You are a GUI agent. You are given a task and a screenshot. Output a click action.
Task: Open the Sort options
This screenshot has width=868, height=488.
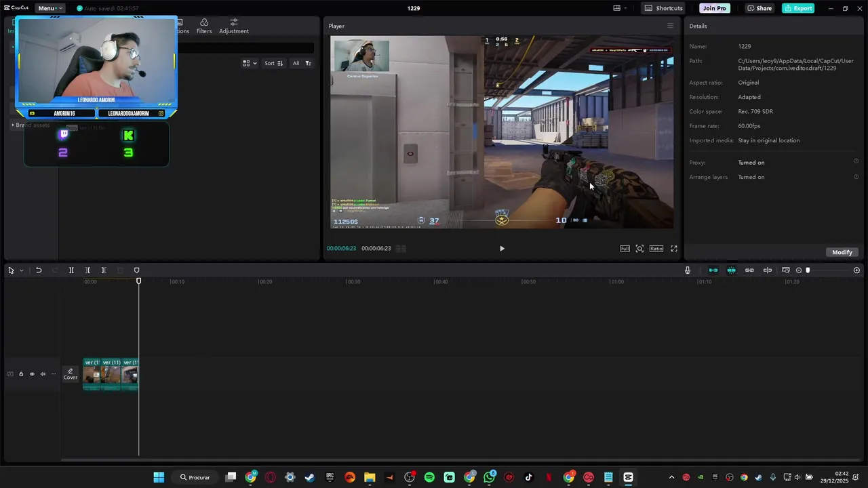(274, 63)
